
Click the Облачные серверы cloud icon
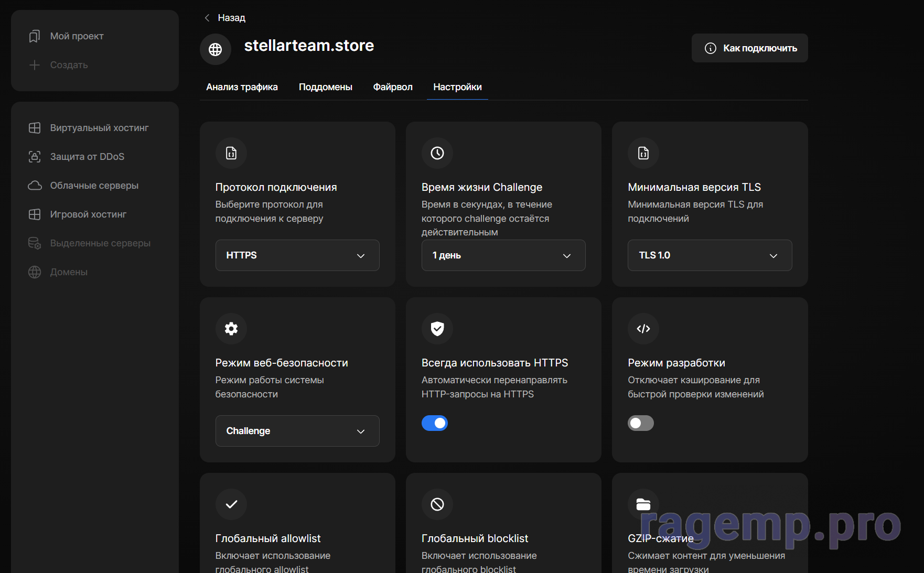tap(35, 186)
